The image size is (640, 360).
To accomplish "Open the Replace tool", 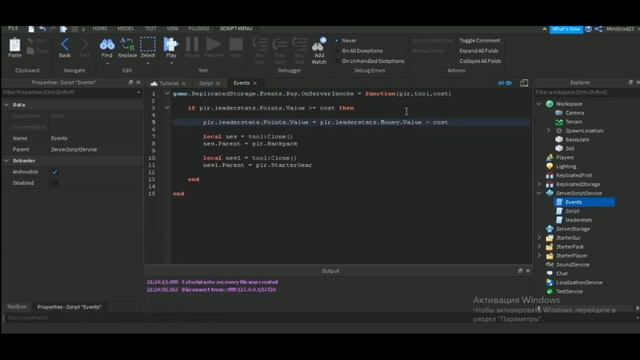I will pos(127,44).
